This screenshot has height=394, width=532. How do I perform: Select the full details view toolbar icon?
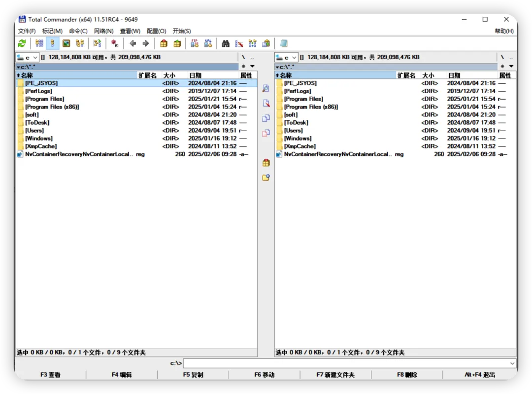pos(53,43)
